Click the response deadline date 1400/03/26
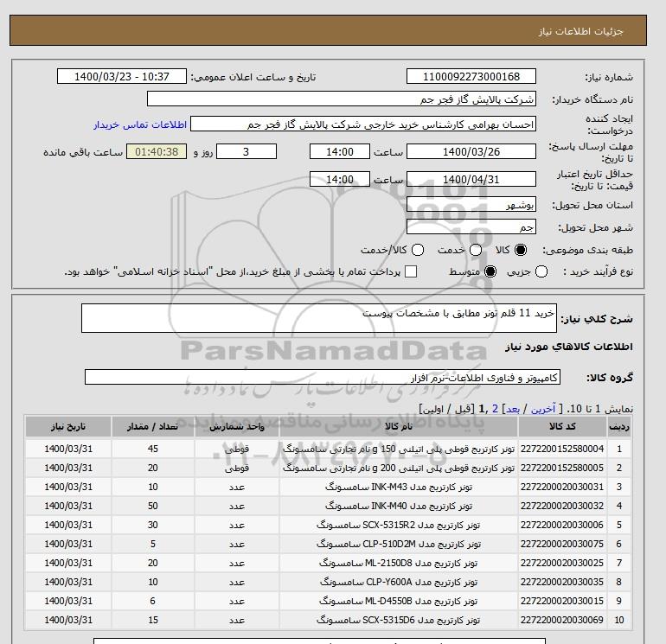This screenshot has height=644, width=666. [x=471, y=151]
